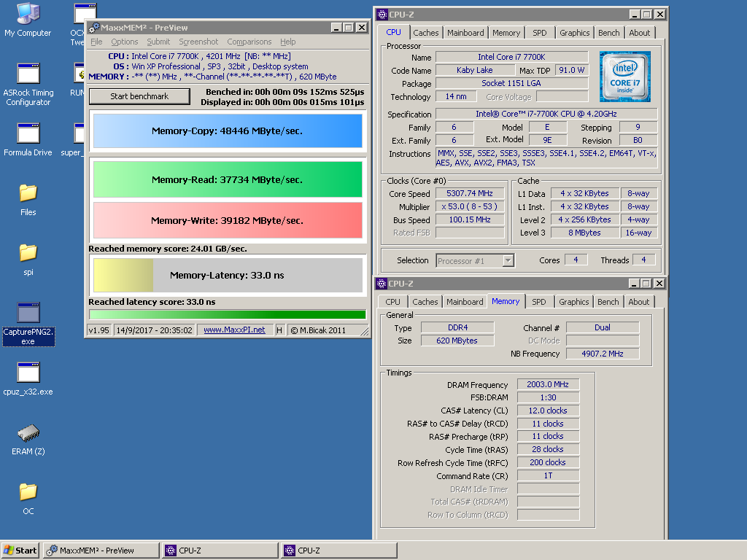Open the Windows Start button
This screenshot has height=560, width=747.
coord(20,551)
